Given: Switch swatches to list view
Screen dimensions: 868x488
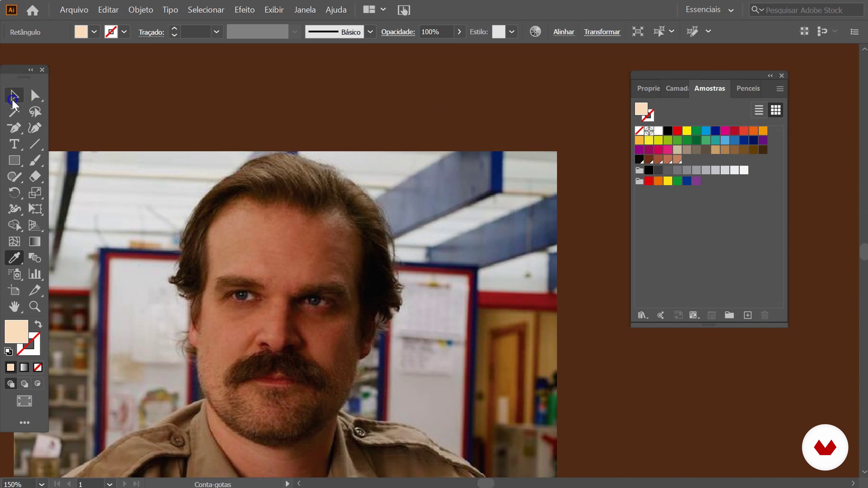Looking at the screenshot, I should (759, 110).
